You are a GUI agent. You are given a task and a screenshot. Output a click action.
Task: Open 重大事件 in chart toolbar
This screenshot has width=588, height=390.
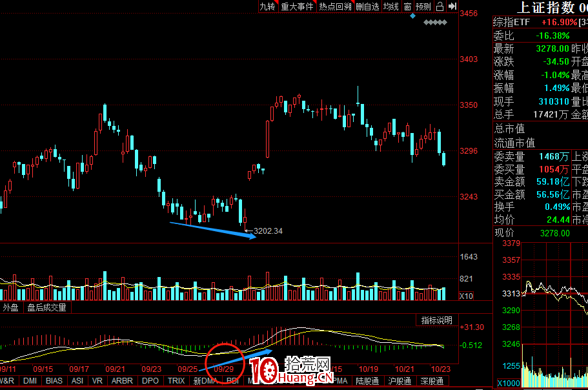[297, 6]
